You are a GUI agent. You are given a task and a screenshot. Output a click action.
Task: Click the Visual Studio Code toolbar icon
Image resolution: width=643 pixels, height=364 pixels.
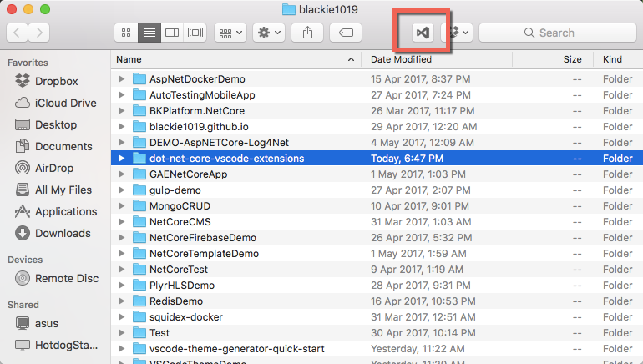423,33
